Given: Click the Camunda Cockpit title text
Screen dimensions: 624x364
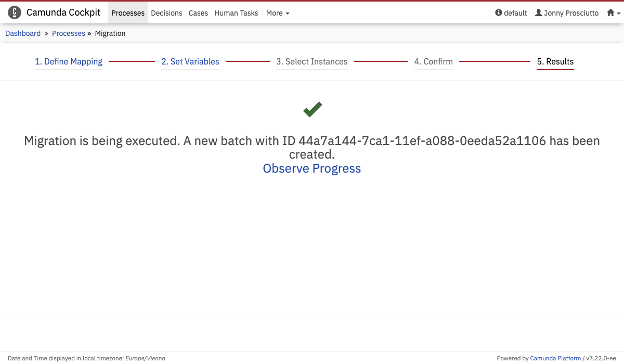Looking at the screenshot, I should 63,13.
